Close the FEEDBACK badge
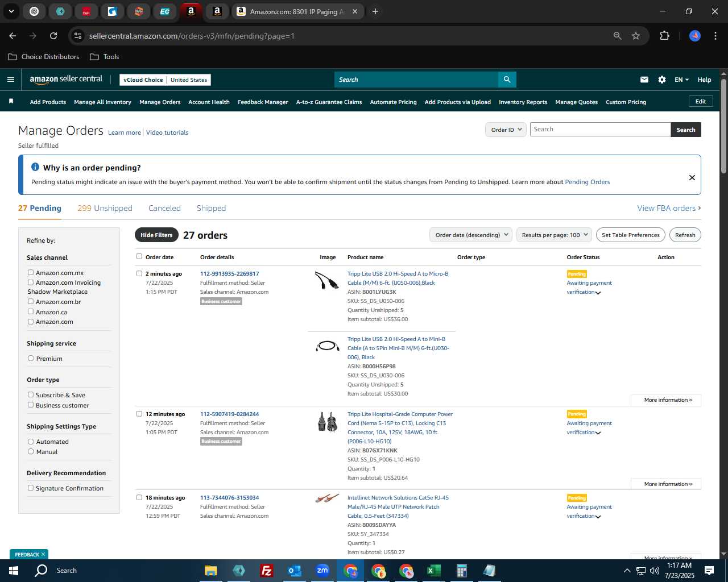The image size is (728, 582). (43, 554)
